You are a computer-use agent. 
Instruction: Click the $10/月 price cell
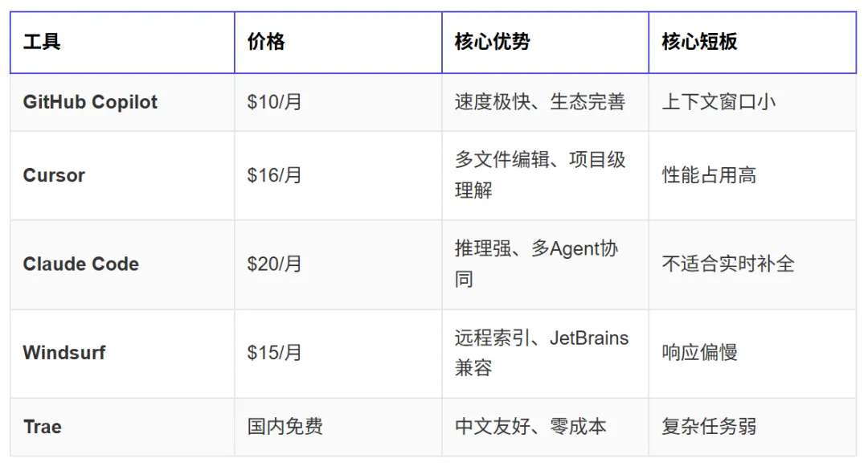(x=338, y=102)
